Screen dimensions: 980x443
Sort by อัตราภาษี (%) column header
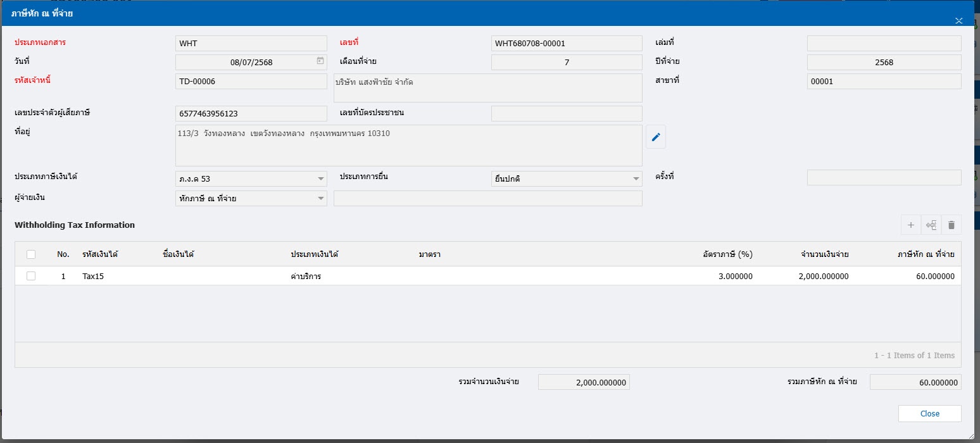pos(727,254)
